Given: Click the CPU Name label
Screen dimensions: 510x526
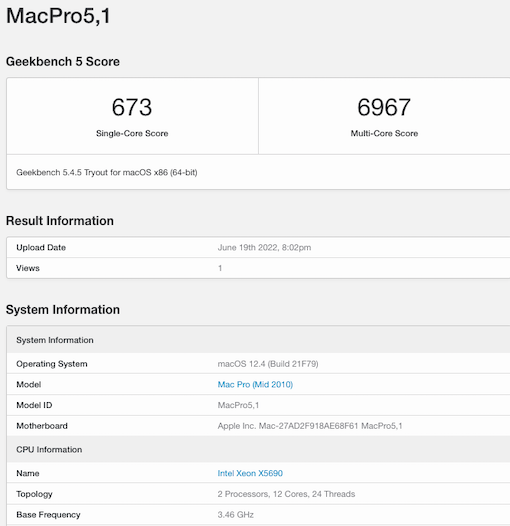Looking at the screenshot, I should coord(28,473).
